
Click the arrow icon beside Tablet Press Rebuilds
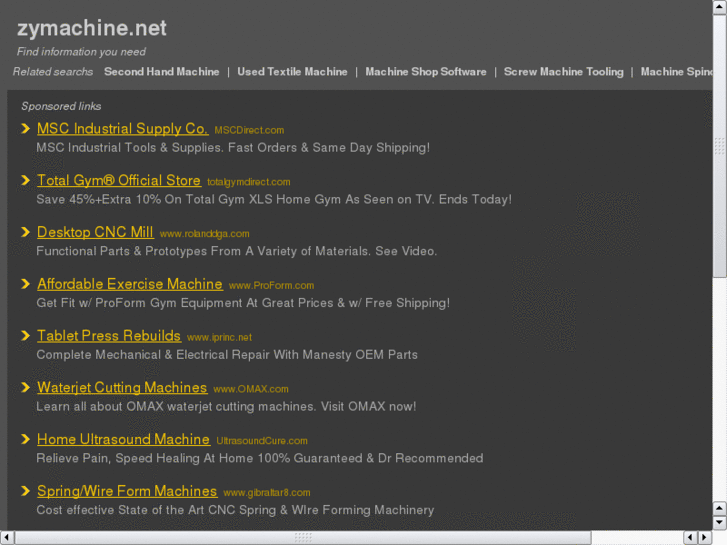[26, 335]
